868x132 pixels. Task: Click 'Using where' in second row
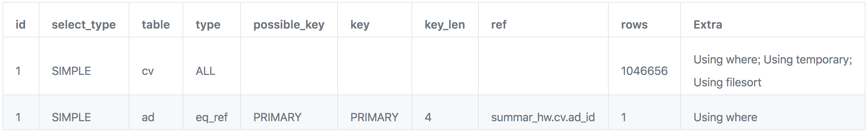725,117
